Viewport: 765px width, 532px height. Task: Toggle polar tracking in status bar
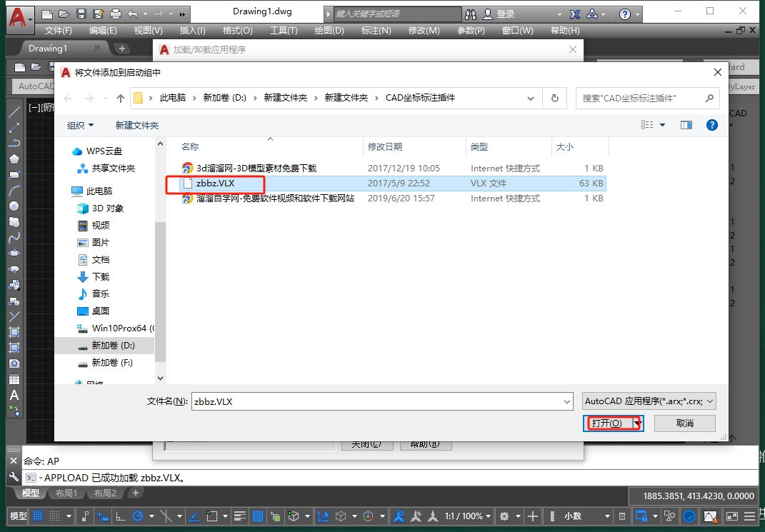point(138,516)
